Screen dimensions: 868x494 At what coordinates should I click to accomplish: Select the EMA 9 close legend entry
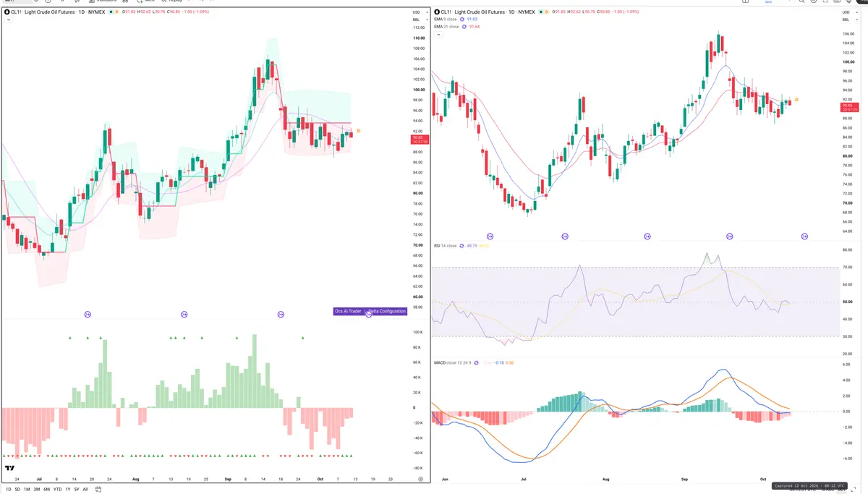pos(446,19)
